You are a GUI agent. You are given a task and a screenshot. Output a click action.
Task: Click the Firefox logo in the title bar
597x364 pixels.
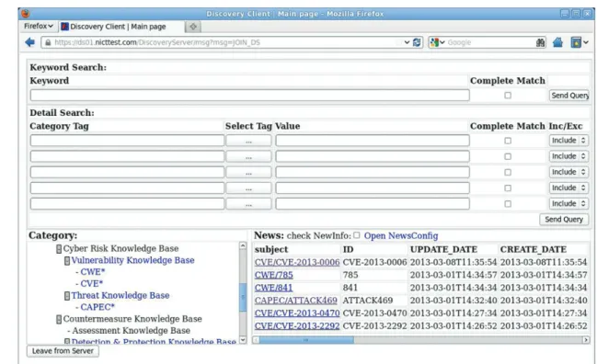coord(26,14)
